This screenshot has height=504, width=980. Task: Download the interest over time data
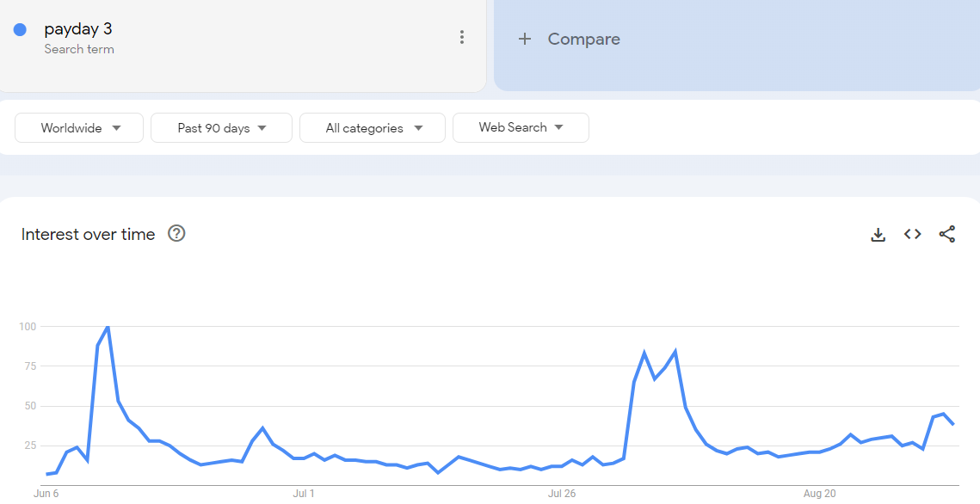pos(878,235)
